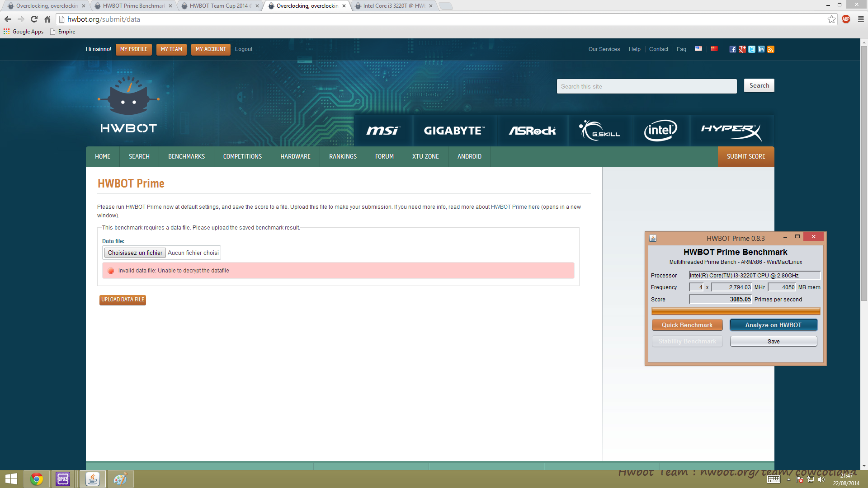Click UPLOAD DATA FILE button
Screen dimensions: 868x488
pyautogui.click(x=123, y=300)
